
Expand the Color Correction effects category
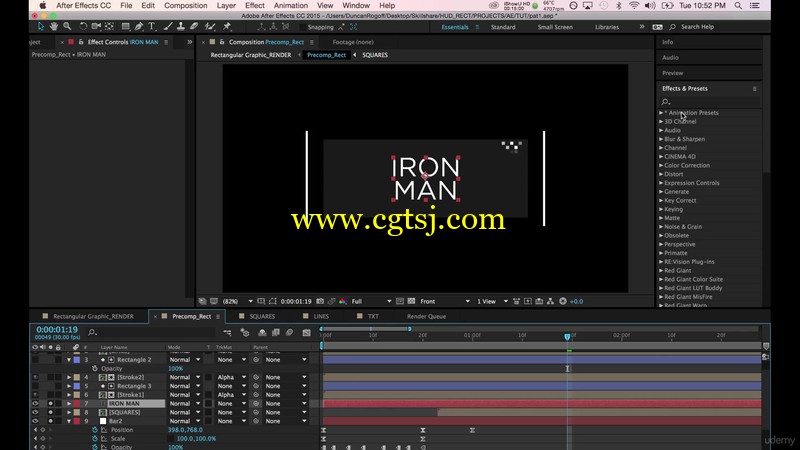tap(661, 165)
